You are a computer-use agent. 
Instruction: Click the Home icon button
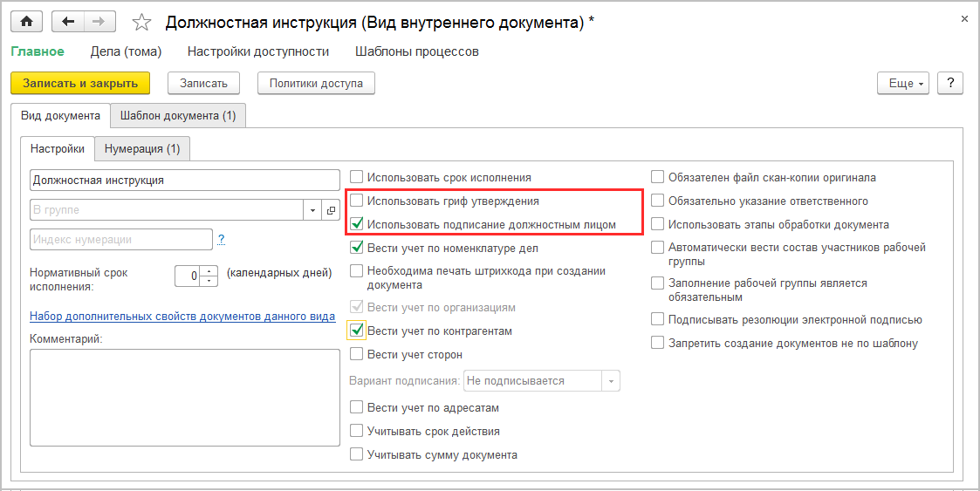tap(25, 22)
